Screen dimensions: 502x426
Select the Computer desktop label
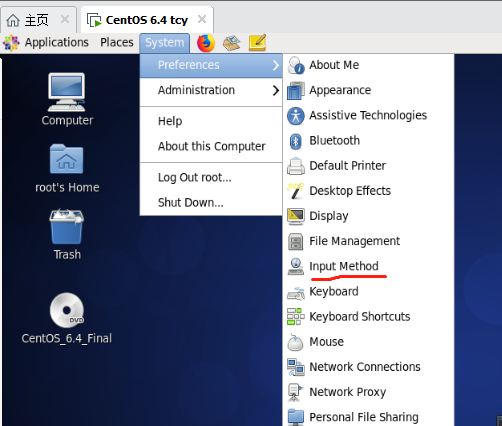[67, 121]
